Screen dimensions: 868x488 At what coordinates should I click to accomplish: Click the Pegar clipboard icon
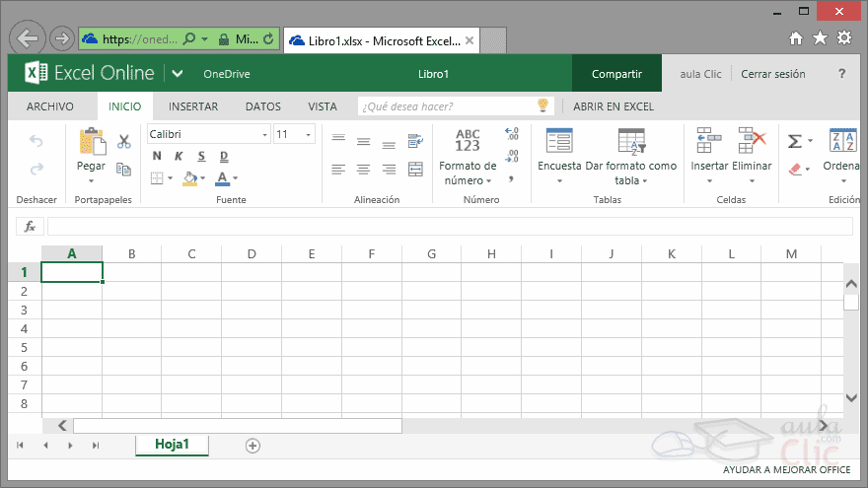[x=92, y=142]
